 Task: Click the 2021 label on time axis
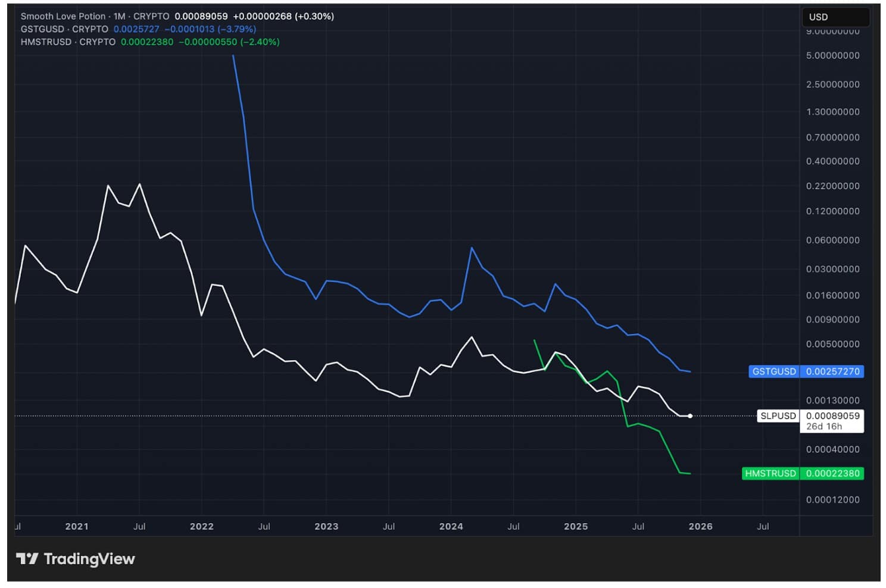77,527
